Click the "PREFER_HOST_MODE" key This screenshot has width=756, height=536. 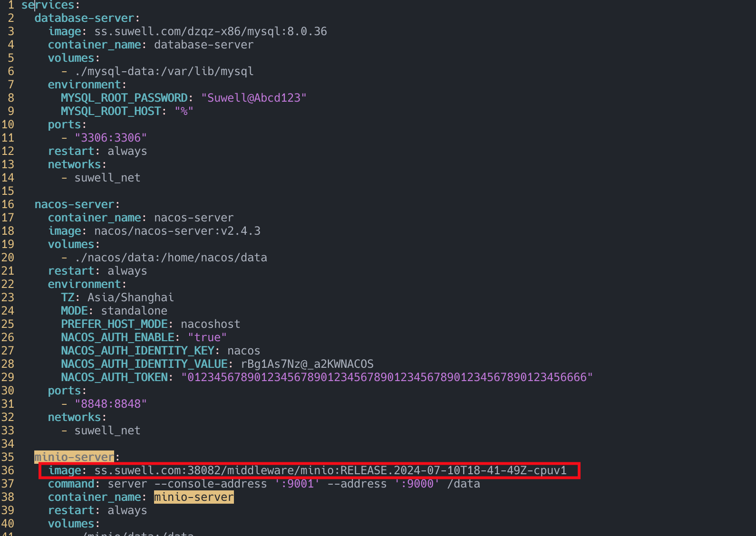114,324
